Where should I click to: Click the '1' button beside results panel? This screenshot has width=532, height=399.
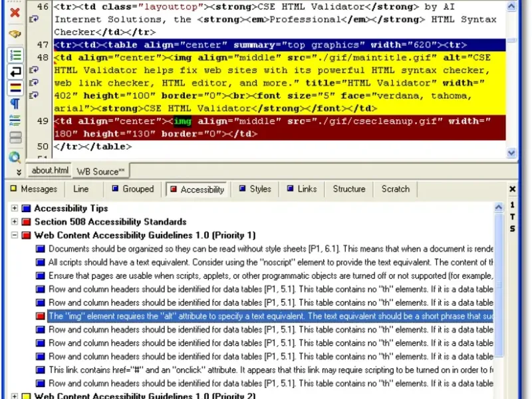point(512,205)
